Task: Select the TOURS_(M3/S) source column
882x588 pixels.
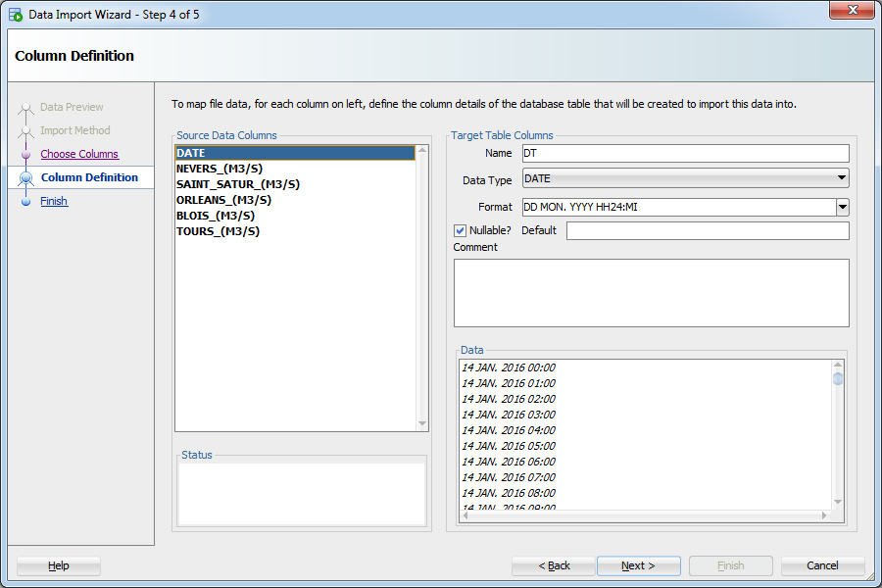Action: pyautogui.click(x=218, y=231)
